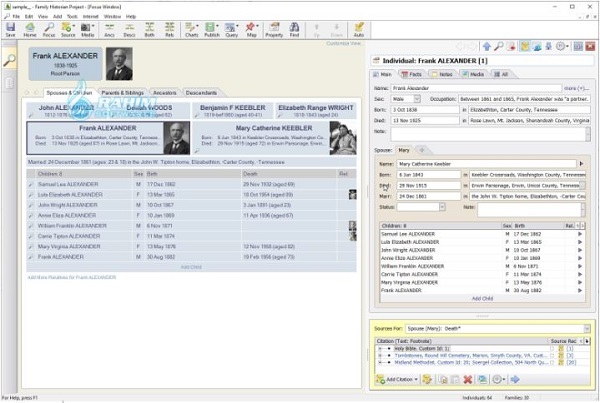Click the Ancs ancestors diagram icon

point(109,29)
